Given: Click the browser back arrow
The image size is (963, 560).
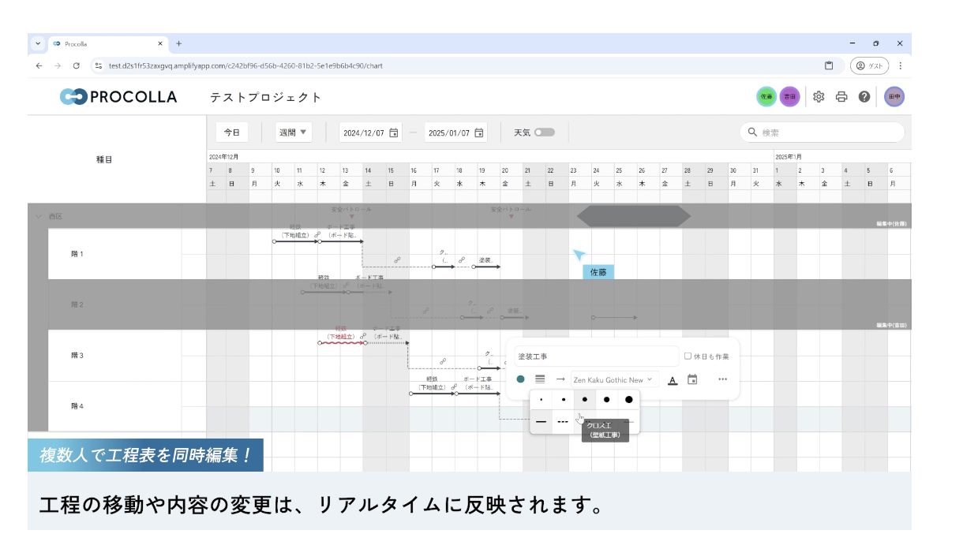Looking at the screenshot, I should point(39,65).
